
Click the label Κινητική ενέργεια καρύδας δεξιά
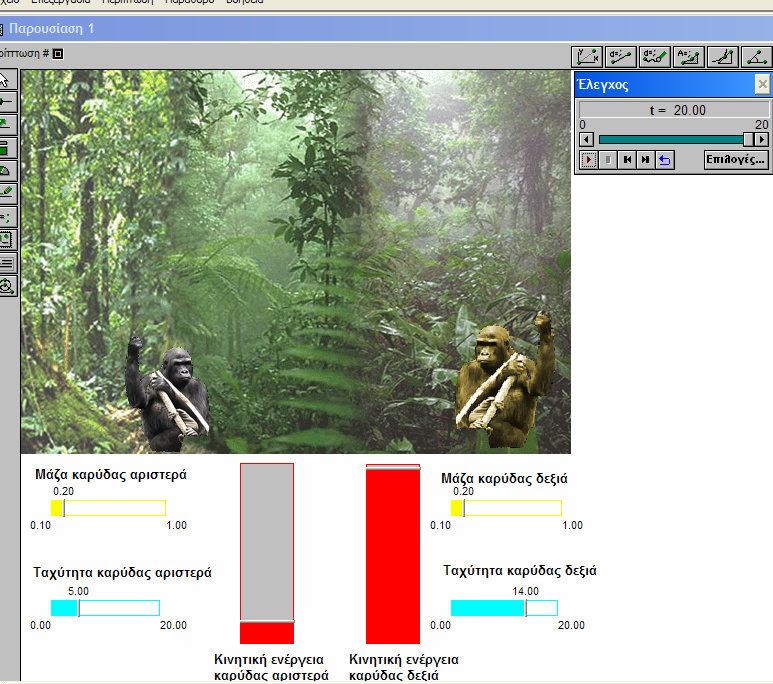(404, 667)
